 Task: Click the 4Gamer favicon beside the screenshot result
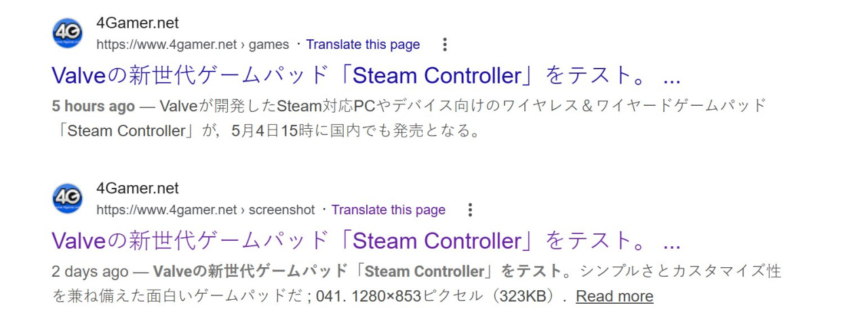67,199
